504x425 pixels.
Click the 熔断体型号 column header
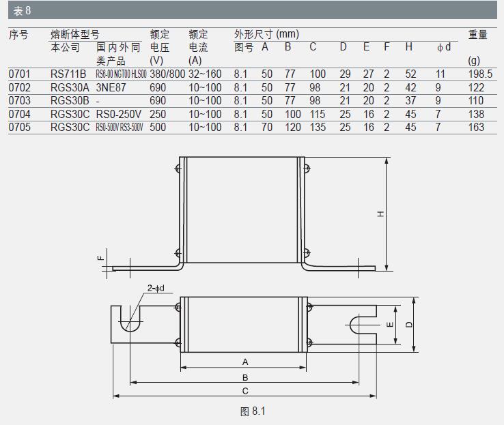tap(75, 34)
